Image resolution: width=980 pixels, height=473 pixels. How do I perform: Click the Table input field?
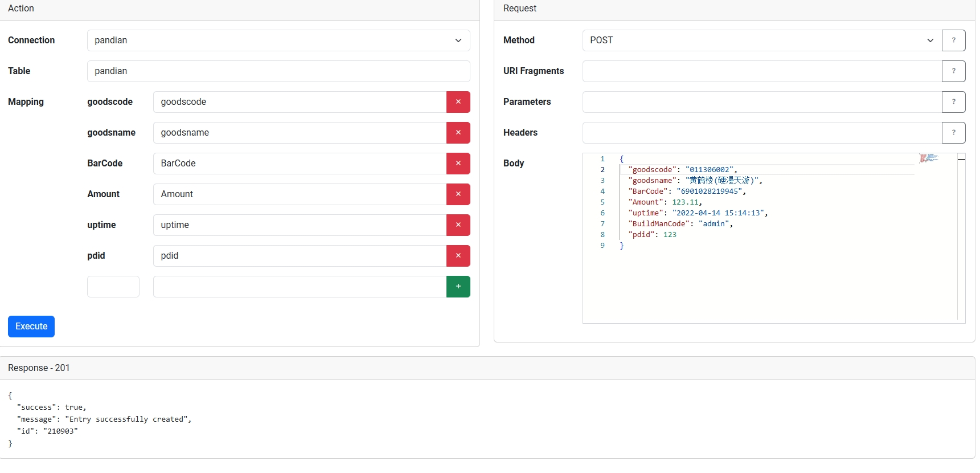coord(278,71)
